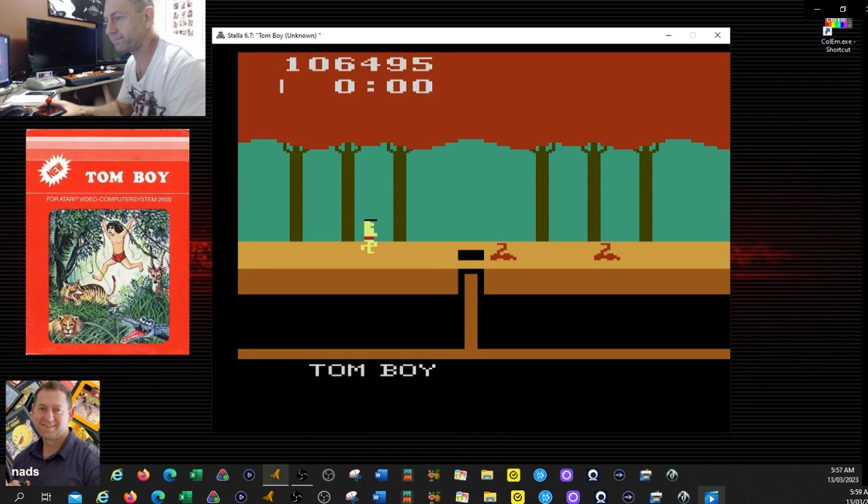Open the ColEm.exe shortcut on the desktop
Image resolution: width=868 pixels, height=504 pixels.
click(x=838, y=35)
